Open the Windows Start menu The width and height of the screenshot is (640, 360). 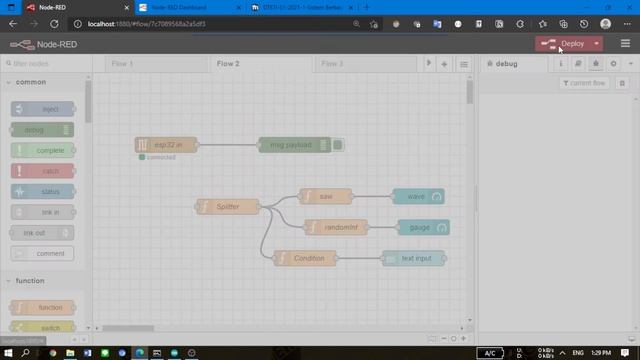(8, 353)
